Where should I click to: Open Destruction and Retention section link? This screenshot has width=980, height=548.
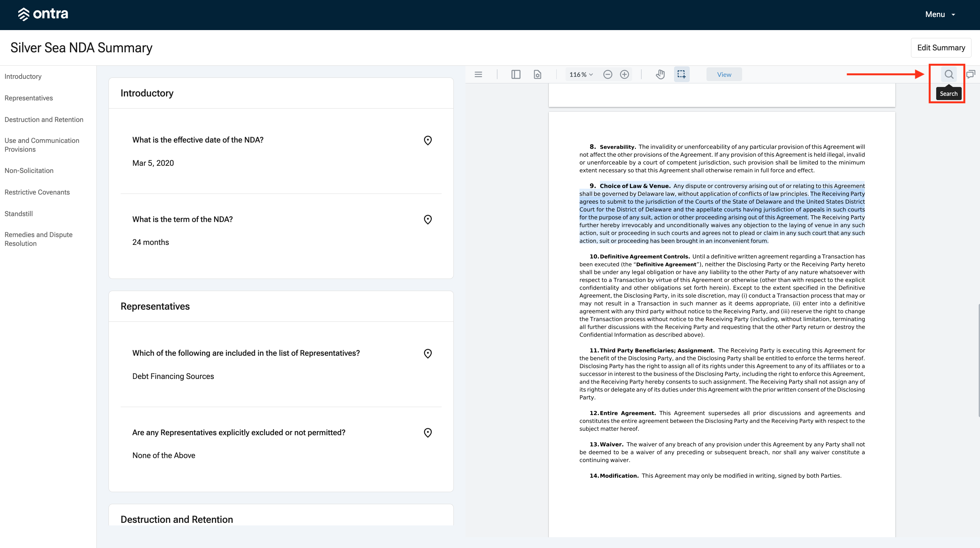pyautogui.click(x=44, y=119)
